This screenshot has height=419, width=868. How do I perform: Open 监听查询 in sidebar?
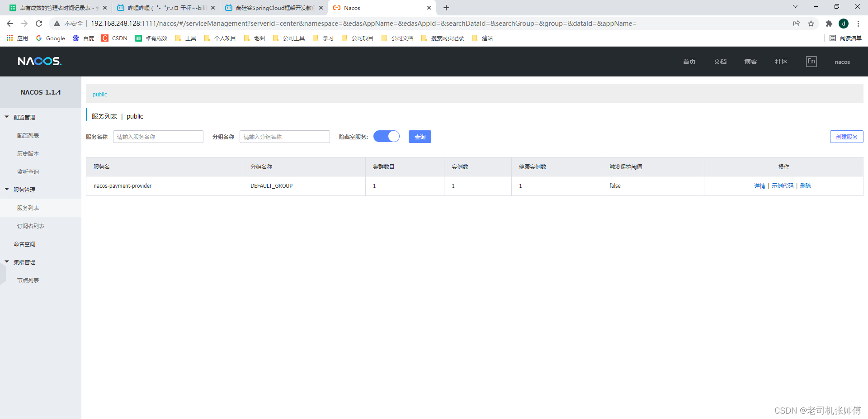(28, 171)
